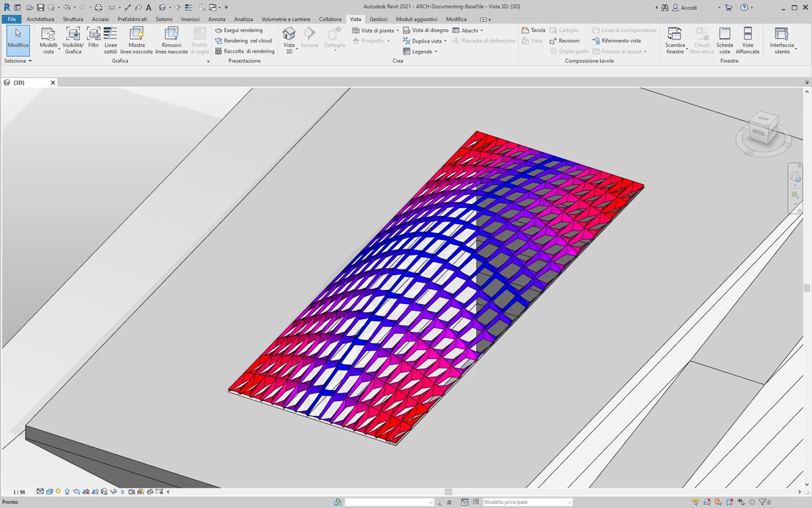Click Rendering nel cloud

point(244,41)
